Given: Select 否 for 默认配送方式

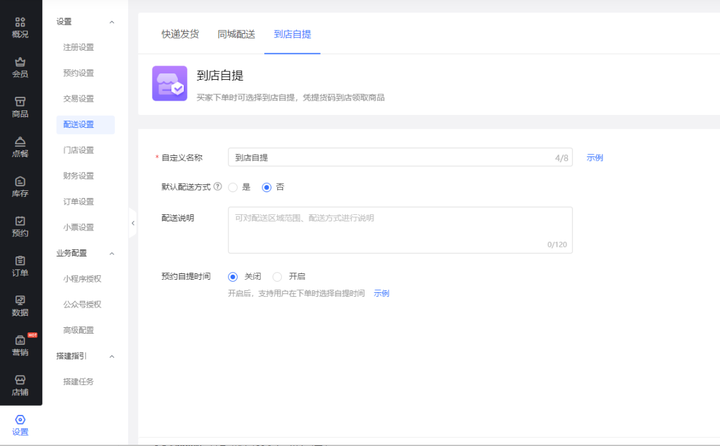Looking at the screenshot, I should pos(266,187).
